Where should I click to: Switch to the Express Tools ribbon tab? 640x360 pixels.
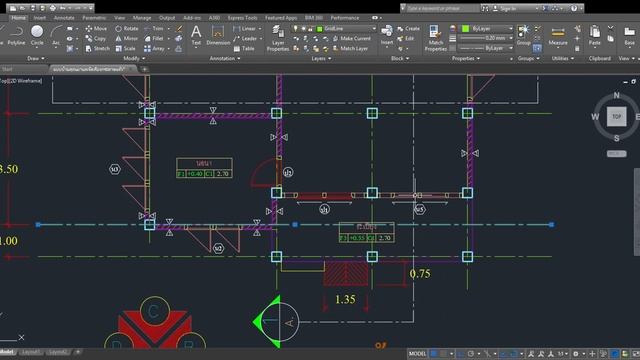click(242, 18)
